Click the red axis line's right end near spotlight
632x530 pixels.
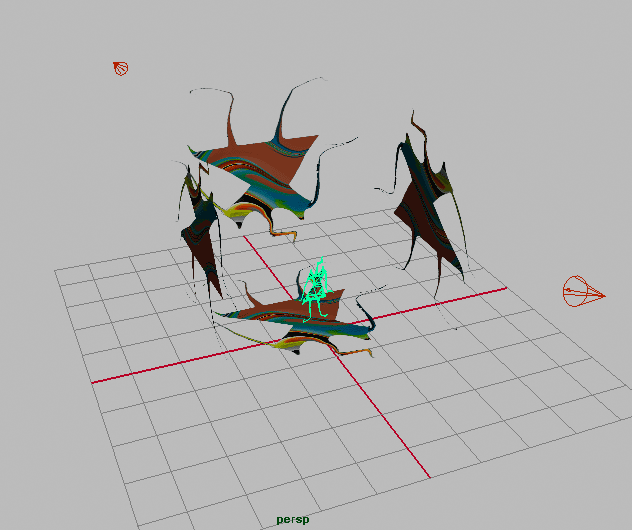coord(504,290)
